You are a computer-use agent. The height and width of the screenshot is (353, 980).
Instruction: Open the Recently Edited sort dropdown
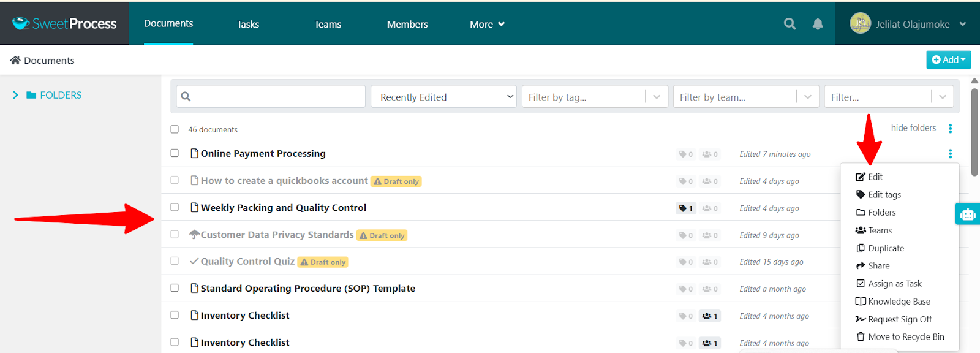(x=443, y=97)
